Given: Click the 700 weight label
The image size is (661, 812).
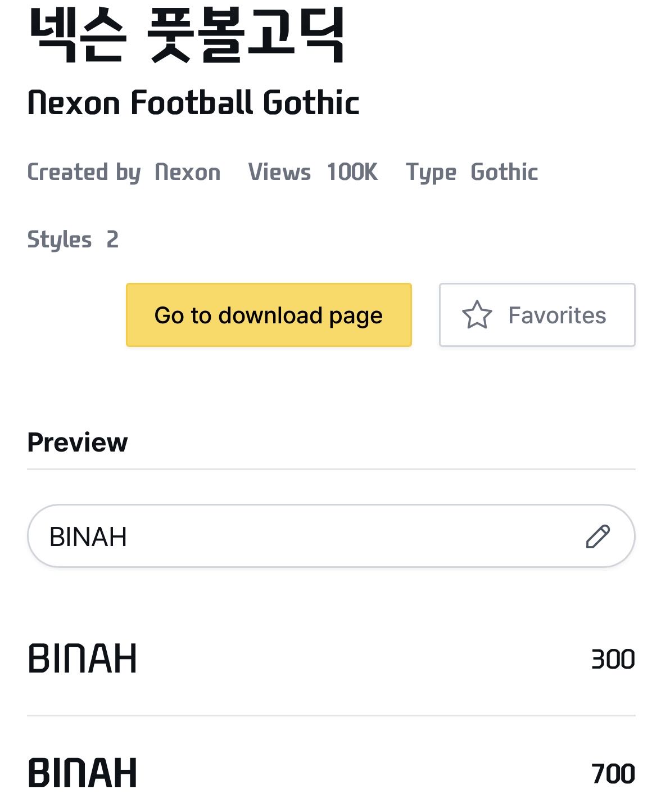Looking at the screenshot, I should 613,774.
